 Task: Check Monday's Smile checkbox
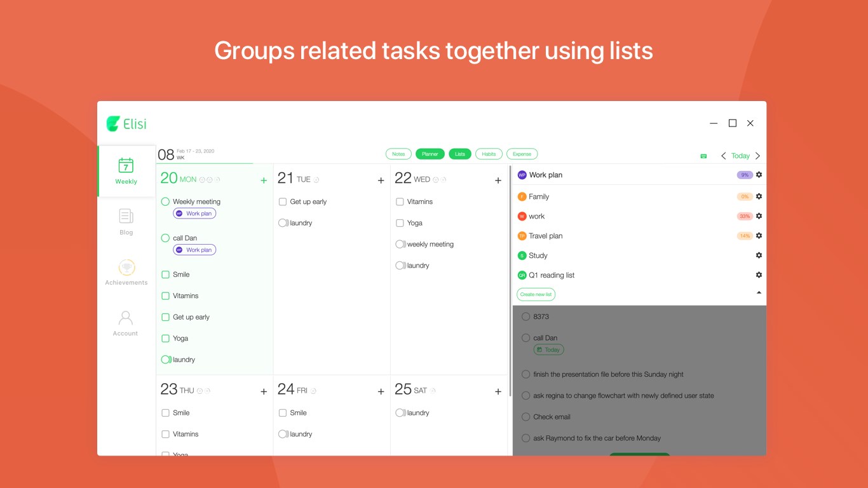[x=165, y=274]
